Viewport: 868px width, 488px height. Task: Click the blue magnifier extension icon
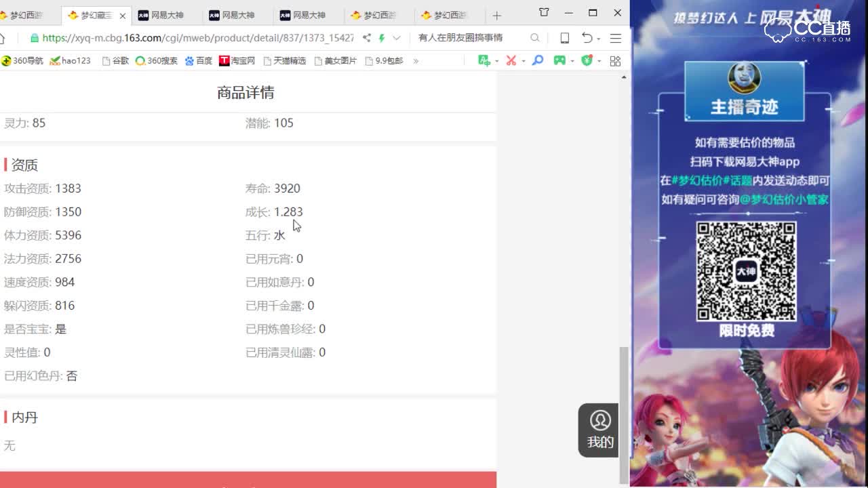point(538,61)
